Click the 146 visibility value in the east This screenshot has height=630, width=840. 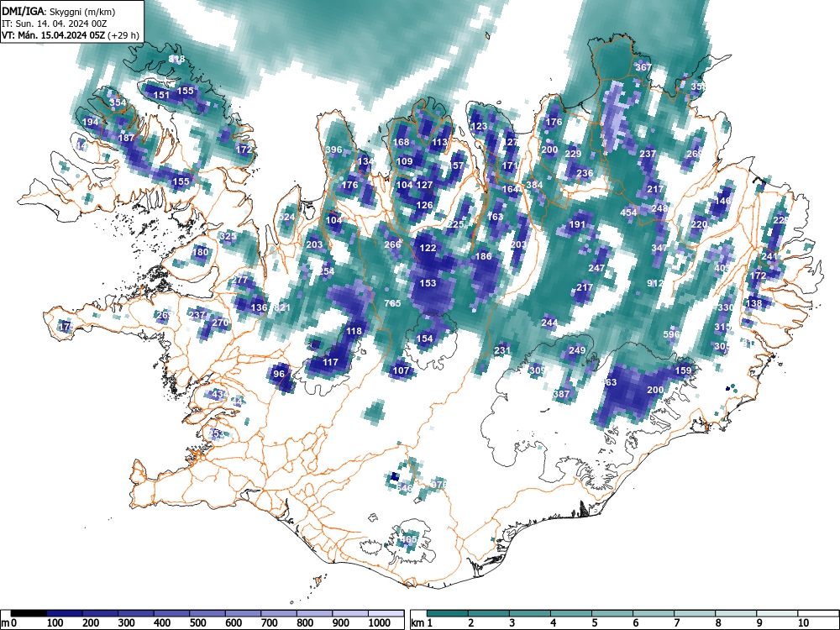[x=723, y=201]
